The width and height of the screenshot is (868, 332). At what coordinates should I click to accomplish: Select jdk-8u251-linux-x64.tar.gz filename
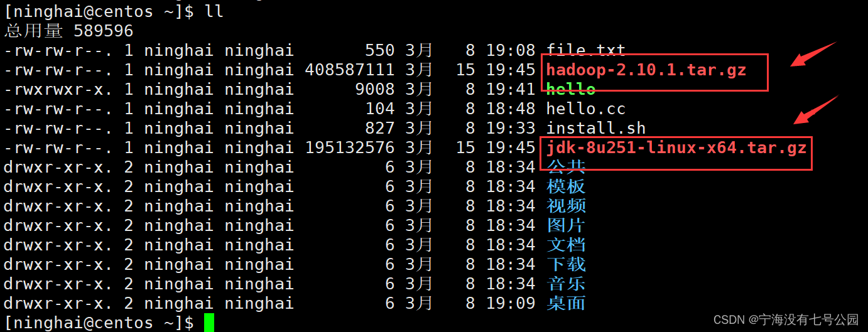(x=676, y=148)
